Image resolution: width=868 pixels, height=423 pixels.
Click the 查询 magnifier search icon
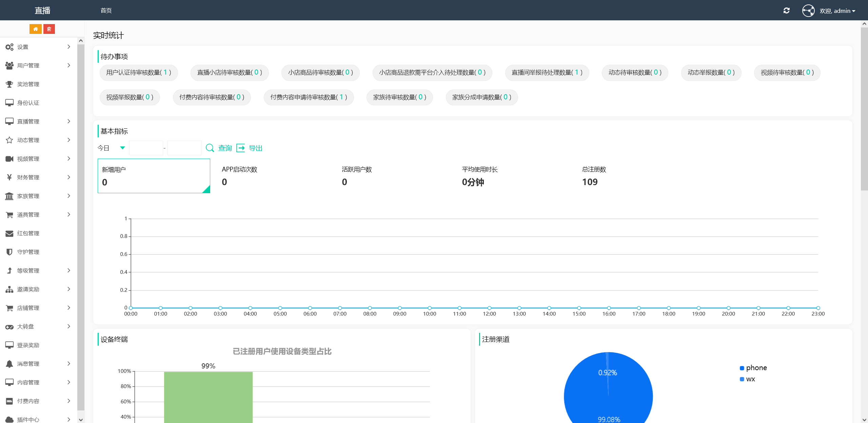[210, 148]
